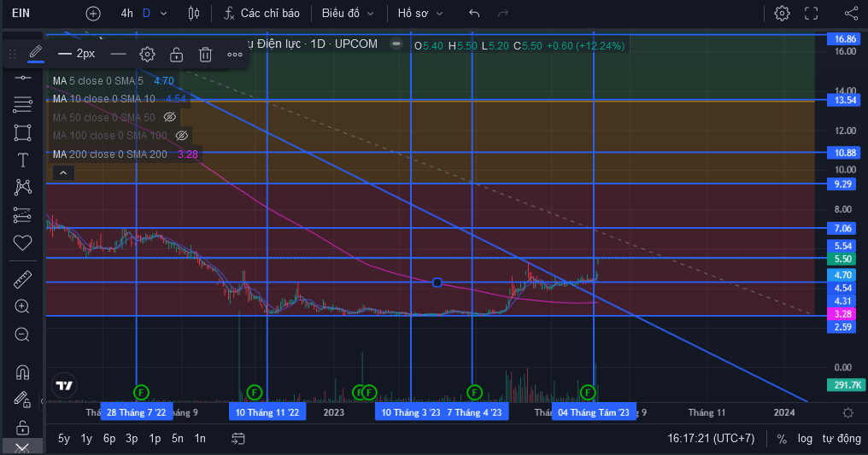Show the hidden MA 50 indicator eye icon
This screenshot has height=455, width=868.
coord(170,117)
